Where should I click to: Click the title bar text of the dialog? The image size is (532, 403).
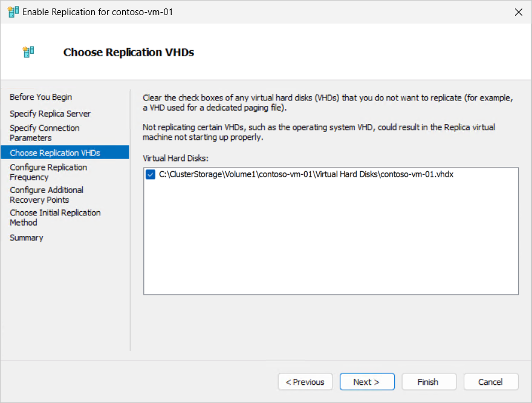click(98, 12)
